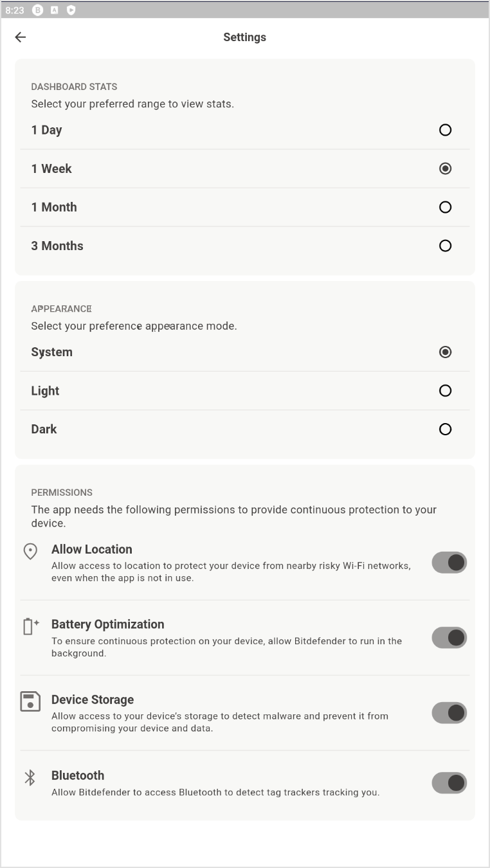Click the Allow Location pin icon
The height and width of the screenshot is (868, 490).
pyautogui.click(x=30, y=552)
